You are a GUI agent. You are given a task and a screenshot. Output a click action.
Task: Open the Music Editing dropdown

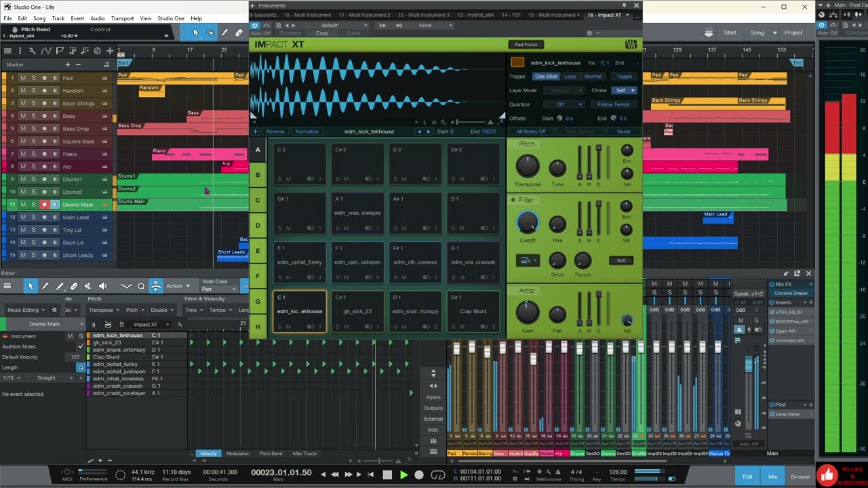coord(26,310)
